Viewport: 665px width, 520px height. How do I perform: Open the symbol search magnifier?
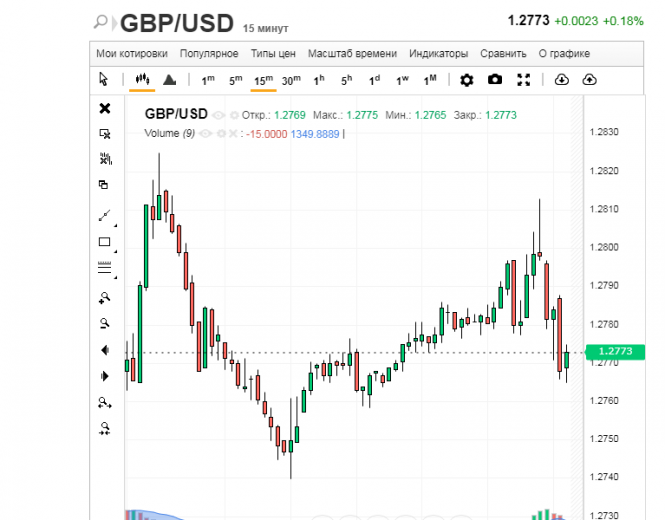[x=101, y=21]
